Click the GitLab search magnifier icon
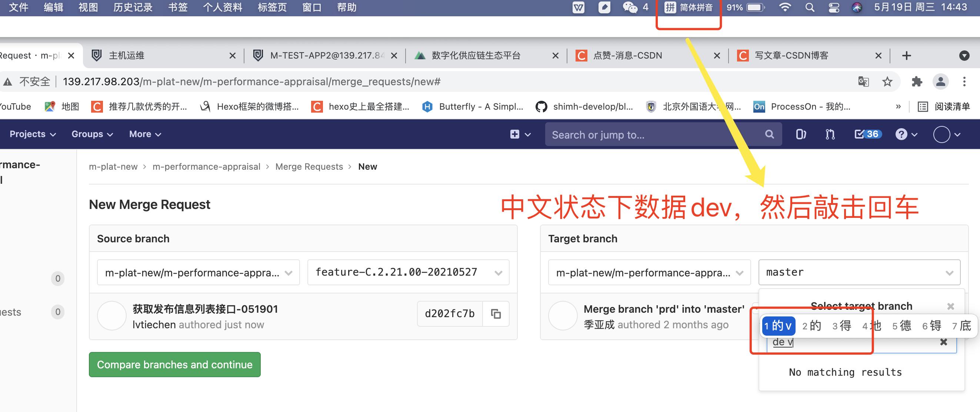The width and height of the screenshot is (980, 412). [x=769, y=134]
